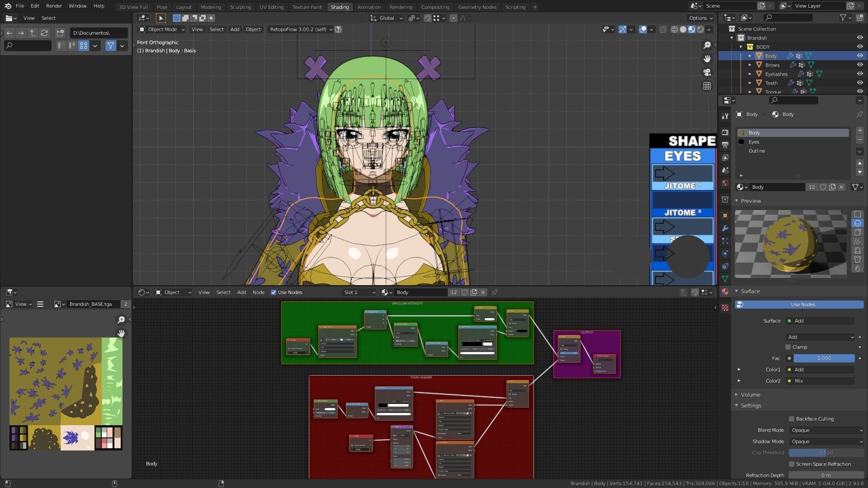This screenshot has height=488, width=868.
Task: Open Object properties tab (orange square)
Action: tap(725, 216)
